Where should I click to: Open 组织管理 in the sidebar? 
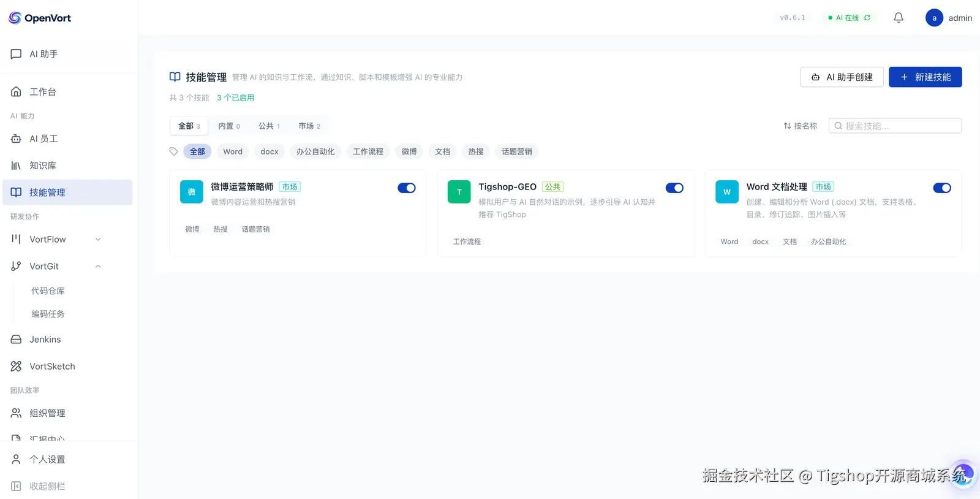click(67, 413)
